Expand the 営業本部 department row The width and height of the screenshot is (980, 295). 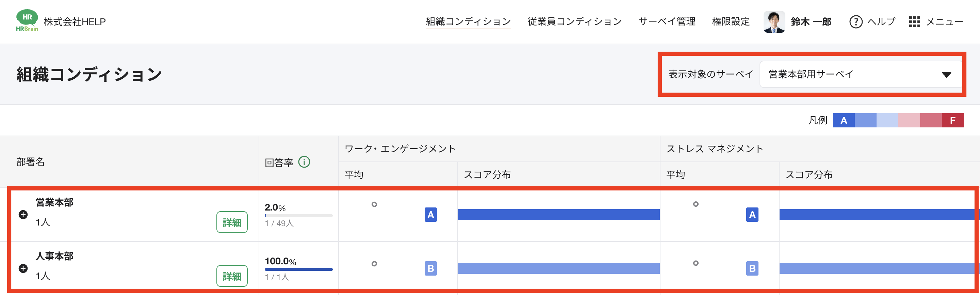click(x=23, y=215)
